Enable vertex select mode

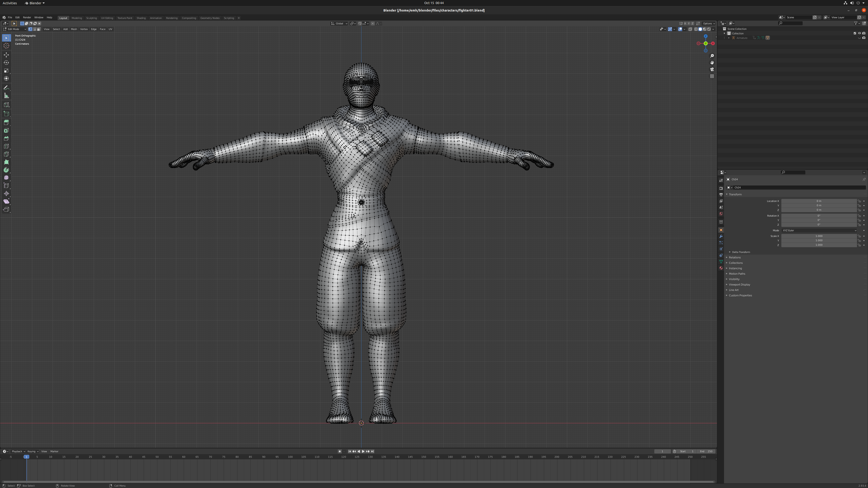[x=30, y=29]
